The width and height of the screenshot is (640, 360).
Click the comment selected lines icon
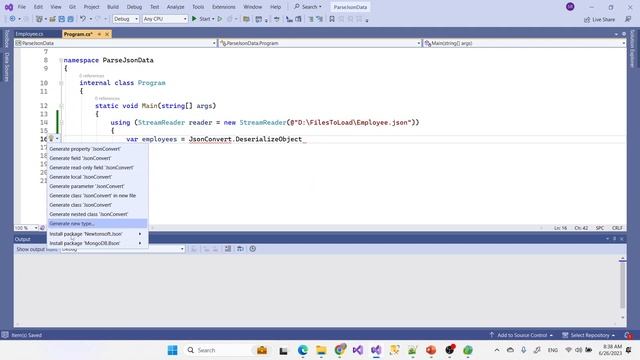point(311,19)
